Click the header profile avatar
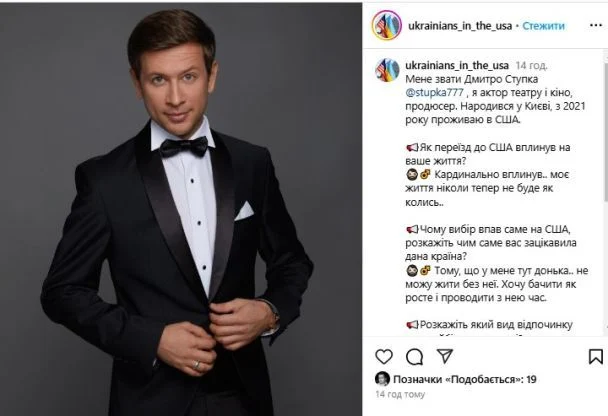This screenshot has height=416, width=608. pos(387,25)
